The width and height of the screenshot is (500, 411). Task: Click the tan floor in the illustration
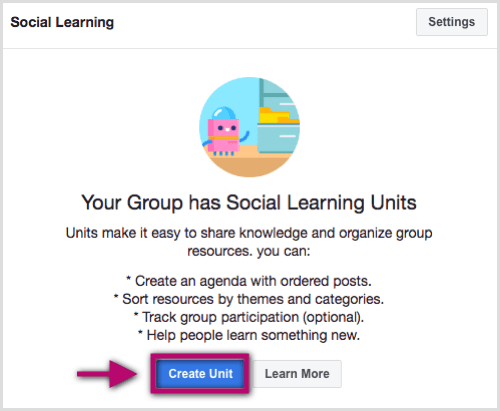point(250,165)
